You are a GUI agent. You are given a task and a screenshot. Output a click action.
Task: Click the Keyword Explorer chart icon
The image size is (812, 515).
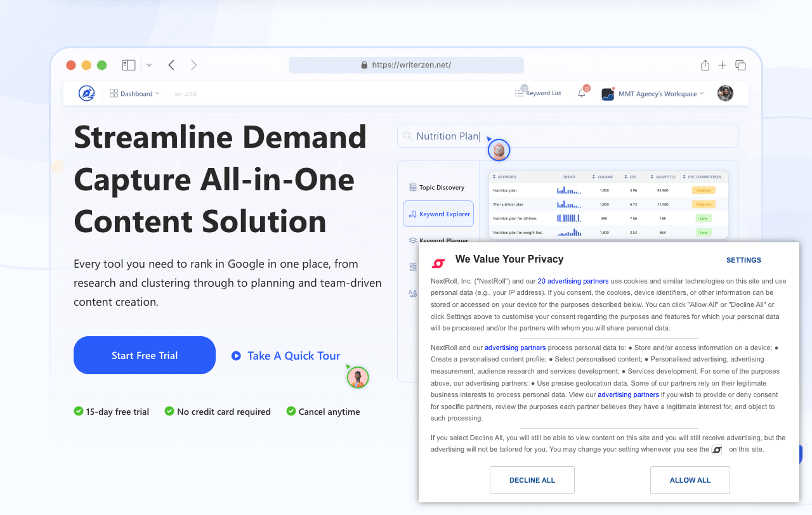point(413,214)
